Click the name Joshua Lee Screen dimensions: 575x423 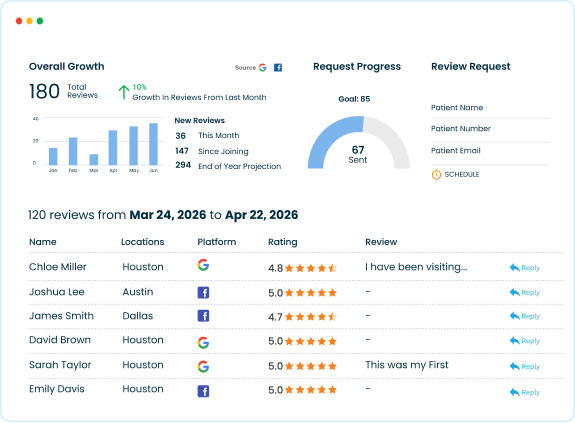[57, 292]
